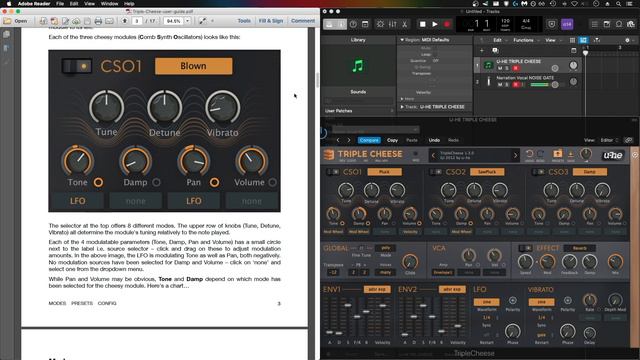Toggle the CSO3 on/off switch in Triple Cheese
The height and width of the screenshot is (360, 640).
click(538, 172)
